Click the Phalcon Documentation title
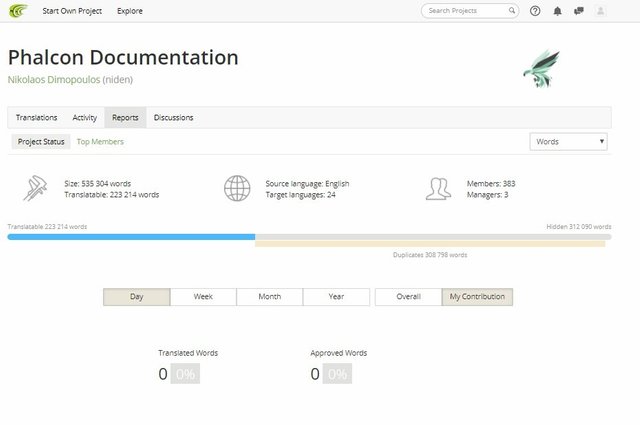Image resolution: width=640 pixels, height=425 pixels. [123, 58]
